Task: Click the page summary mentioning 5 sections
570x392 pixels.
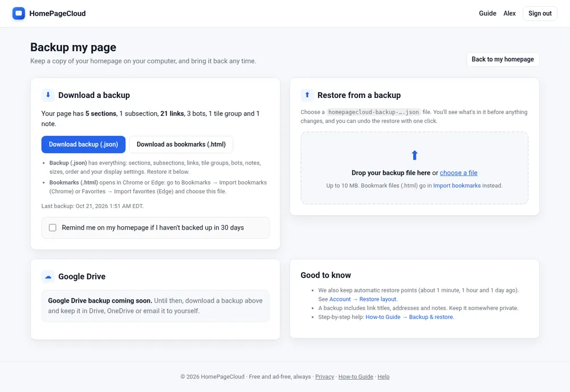Action: 150,119
